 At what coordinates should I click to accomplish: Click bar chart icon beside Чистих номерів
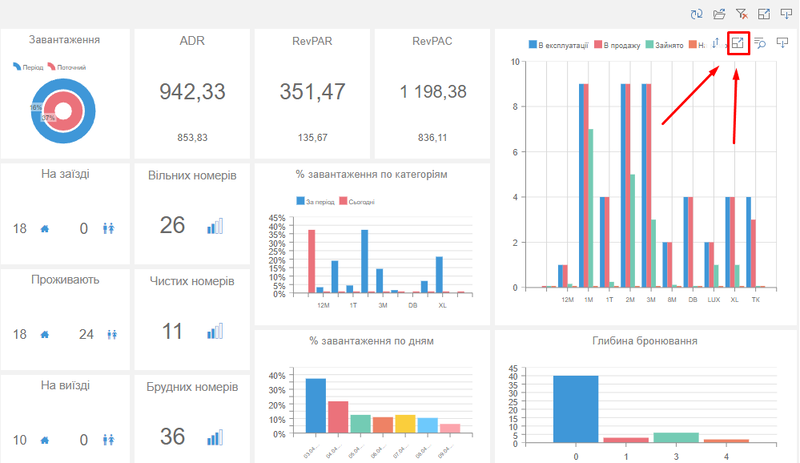pyautogui.click(x=215, y=331)
